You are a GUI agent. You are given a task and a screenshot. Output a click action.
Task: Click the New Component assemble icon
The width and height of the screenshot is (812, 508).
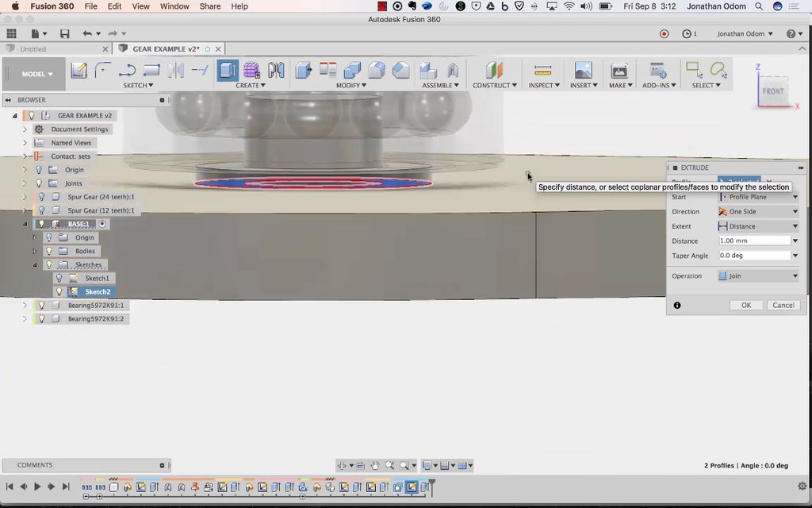coord(427,70)
